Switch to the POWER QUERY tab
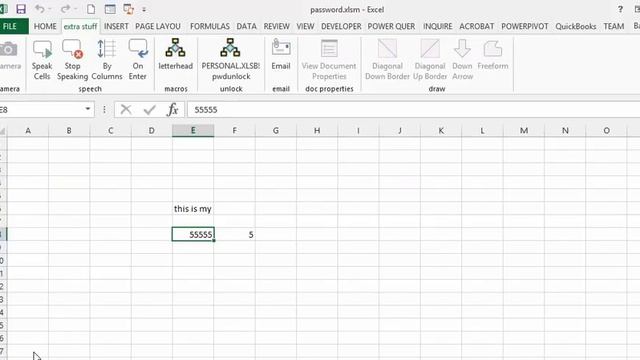640x360 pixels. click(391, 27)
